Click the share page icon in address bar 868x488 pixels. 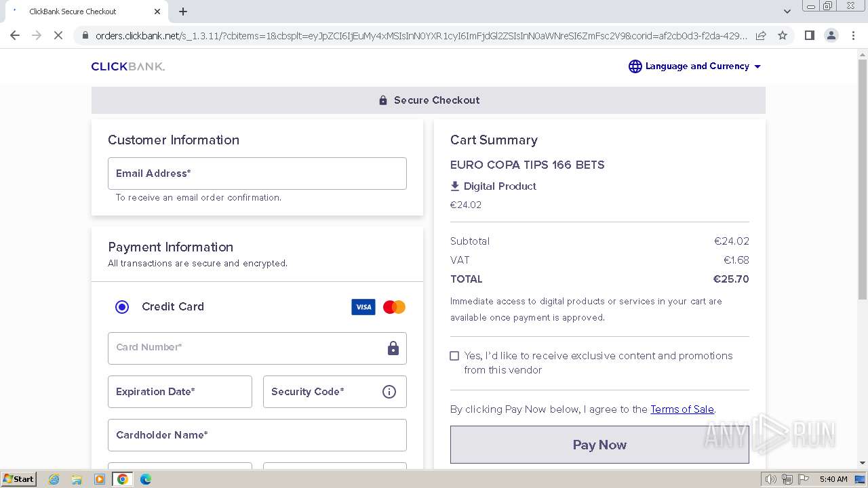761,35
